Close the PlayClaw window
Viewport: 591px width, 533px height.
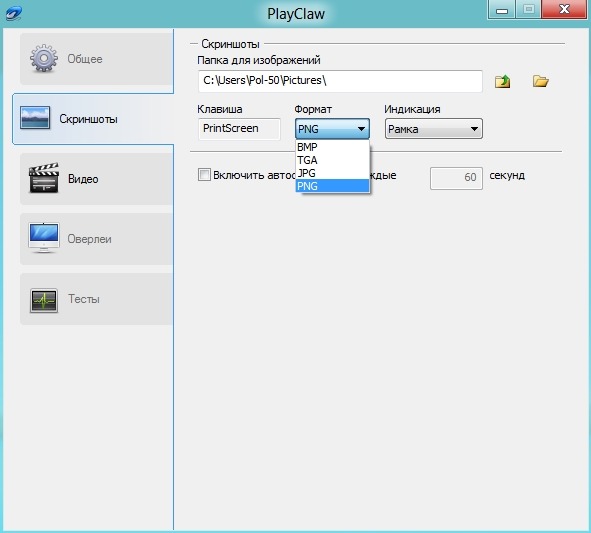[x=564, y=9]
